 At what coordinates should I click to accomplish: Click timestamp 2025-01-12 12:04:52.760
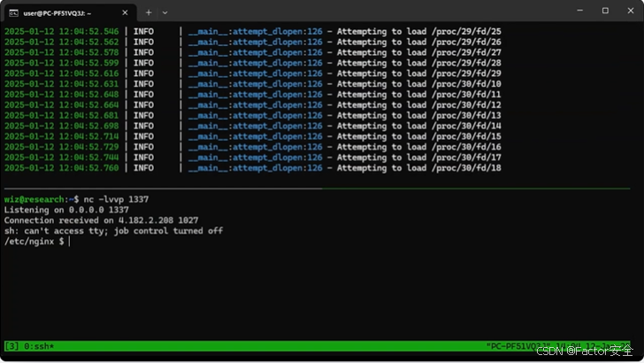(x=61, y=168)
